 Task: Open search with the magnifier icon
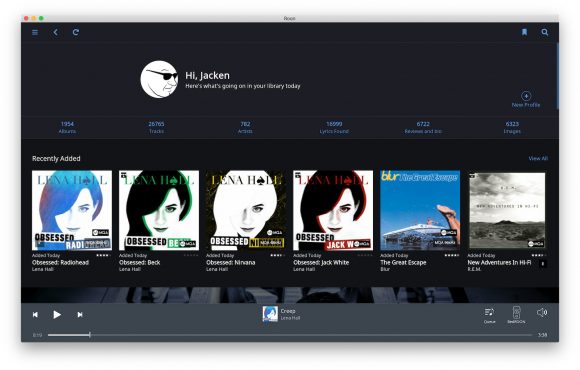544,32
